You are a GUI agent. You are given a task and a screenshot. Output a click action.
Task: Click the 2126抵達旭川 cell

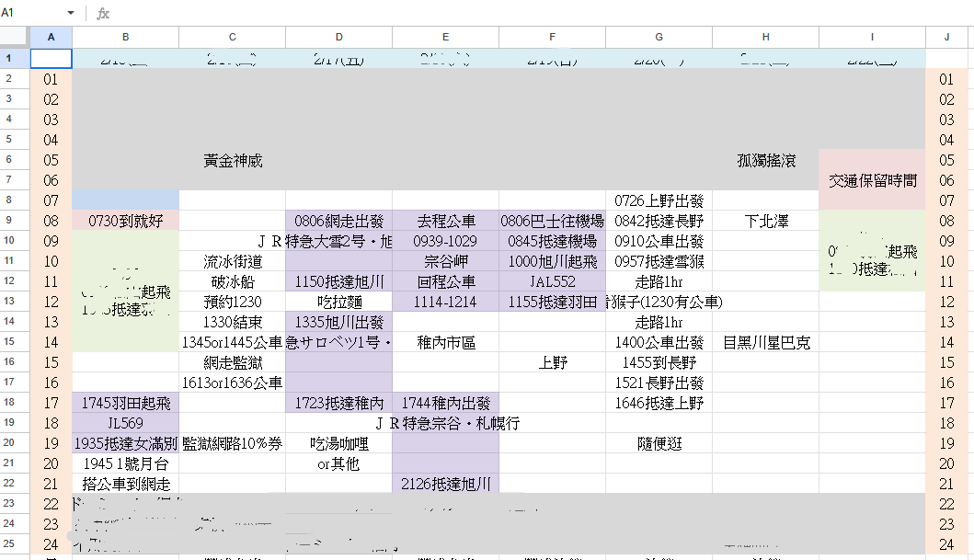pos(445,484)
